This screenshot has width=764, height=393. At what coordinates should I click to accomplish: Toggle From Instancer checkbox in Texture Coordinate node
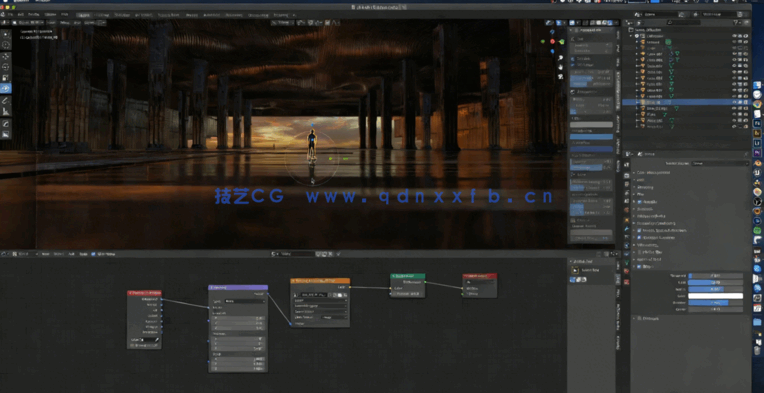(x=132, y=345)
